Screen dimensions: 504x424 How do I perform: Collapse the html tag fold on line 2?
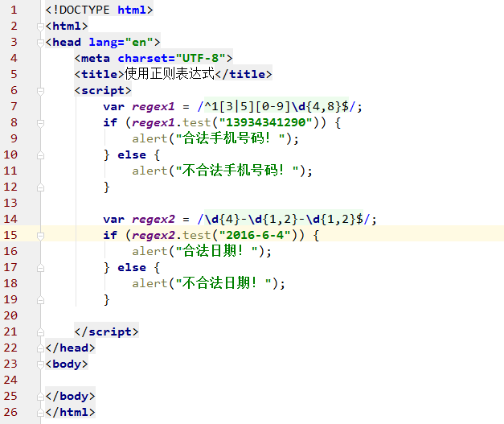tap(40, 27)
